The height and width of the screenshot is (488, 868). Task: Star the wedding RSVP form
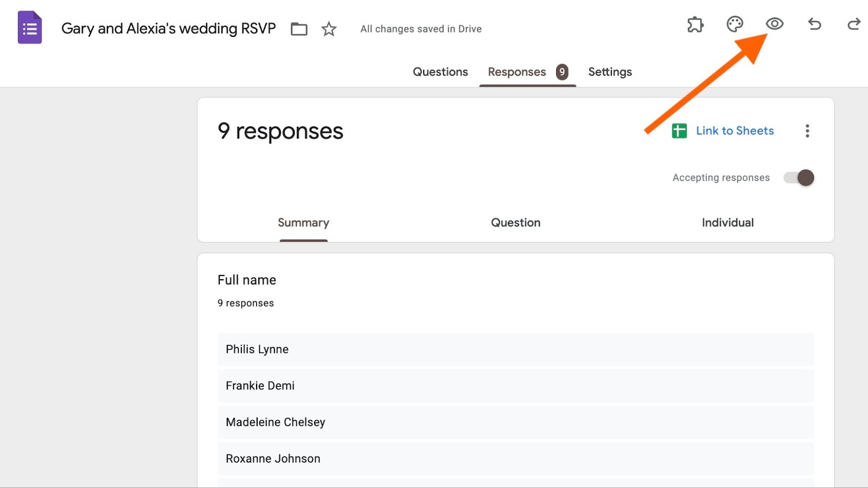329,29
